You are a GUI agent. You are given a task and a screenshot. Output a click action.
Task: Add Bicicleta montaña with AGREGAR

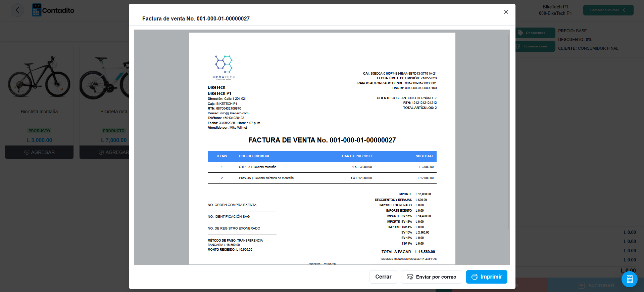tap(39, 152)
